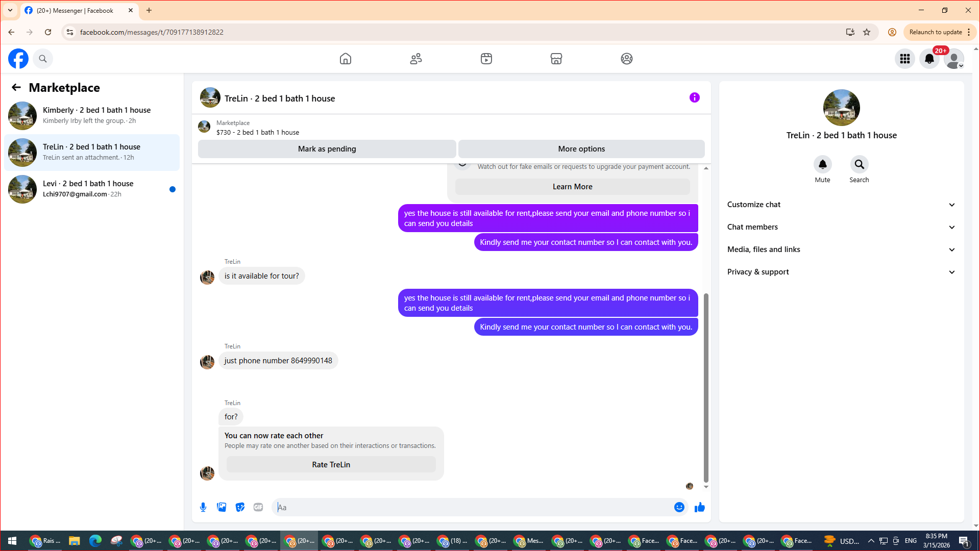Open the taskbar clock showing 8:35 PM

point(936,541)
